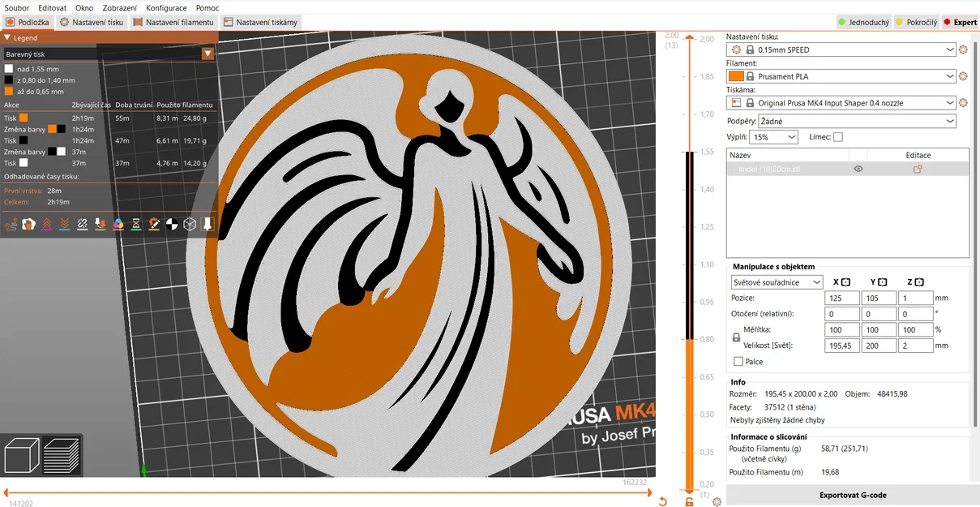This screenshot has width=980, height=507.
Task: Select the Pokročilý mode
Action: [917, 23]
